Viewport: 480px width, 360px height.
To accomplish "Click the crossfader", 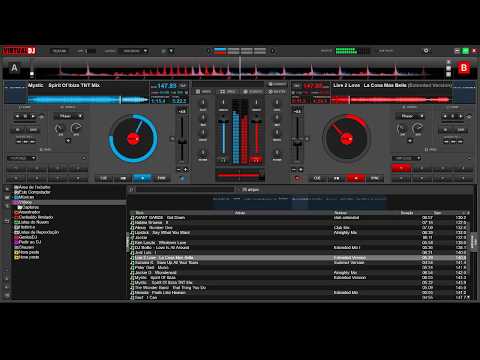I will pyautogui.click(x=239, y=175).
